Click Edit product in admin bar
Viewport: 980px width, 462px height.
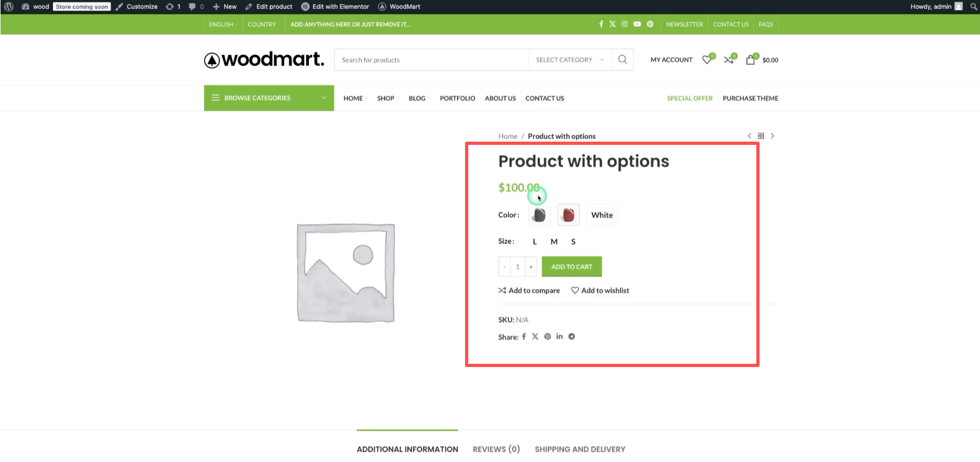269,6
